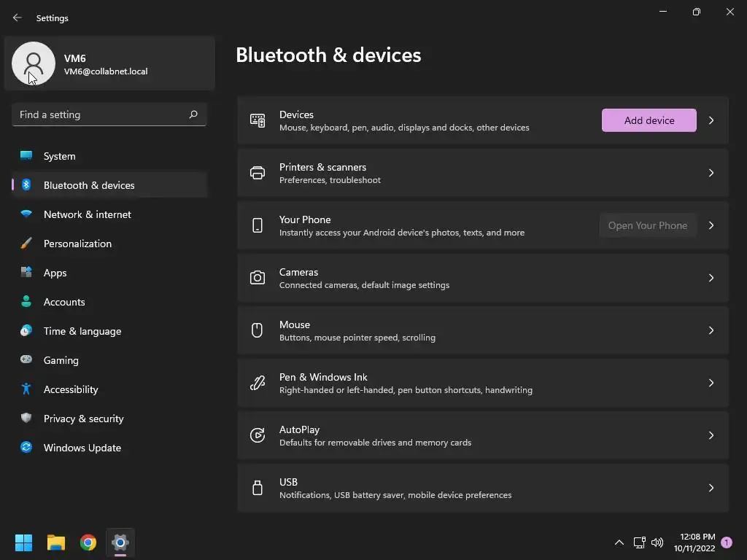Viewport: 747px width, 560px height.
Task: Expand the Printers & scanners chevron
Action: 711,173
